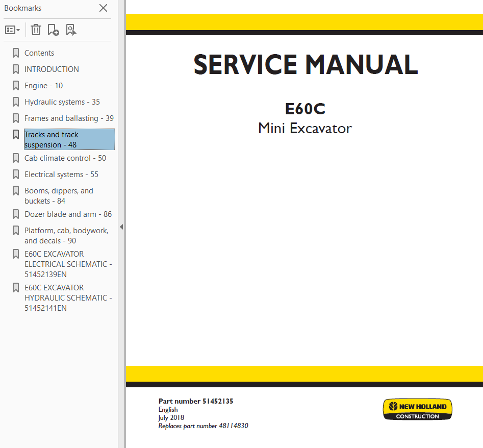Click the New Holland Construction logo

(417, 410)
